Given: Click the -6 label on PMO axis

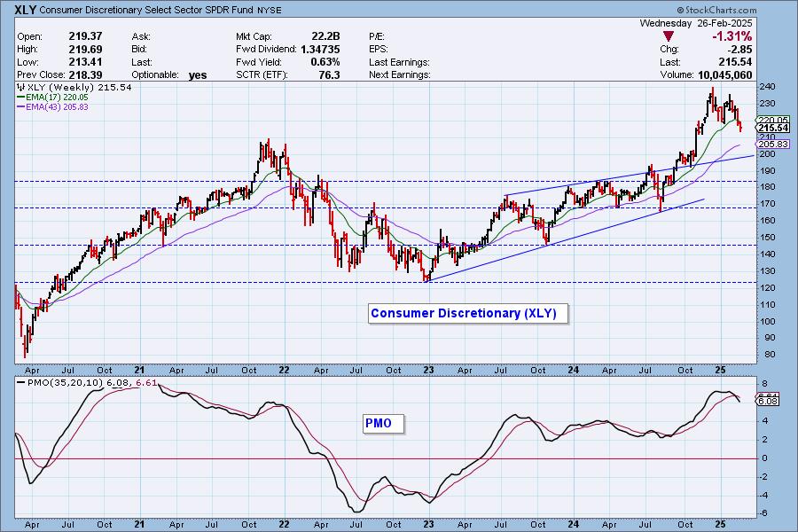Looking at the screenshot, I should (763, 513).
